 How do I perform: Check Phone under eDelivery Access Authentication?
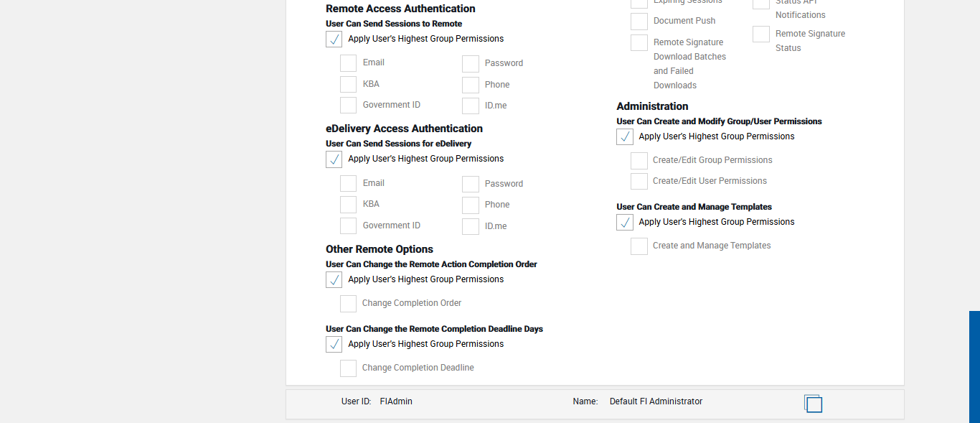coord(471,205)
